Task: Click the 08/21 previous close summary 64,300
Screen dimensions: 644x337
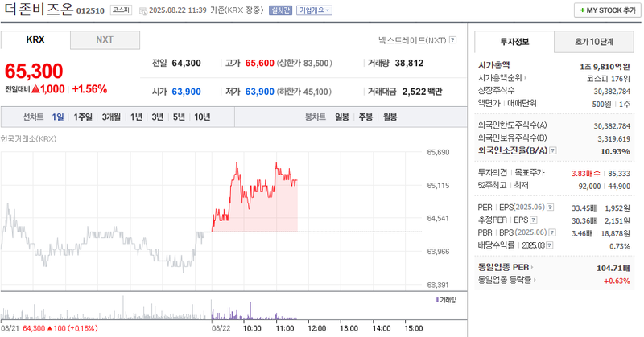Action: click(x=34, y=328)
